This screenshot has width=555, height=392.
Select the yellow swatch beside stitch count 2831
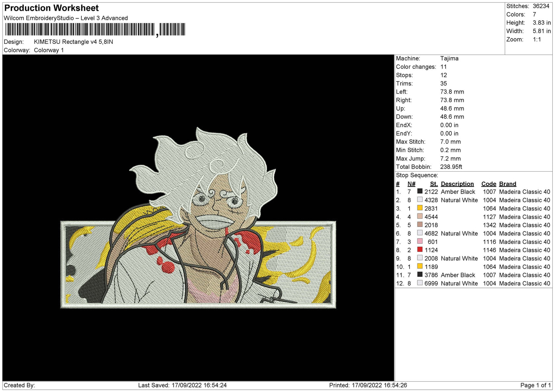pyautogui.click(x=420, y=208)
